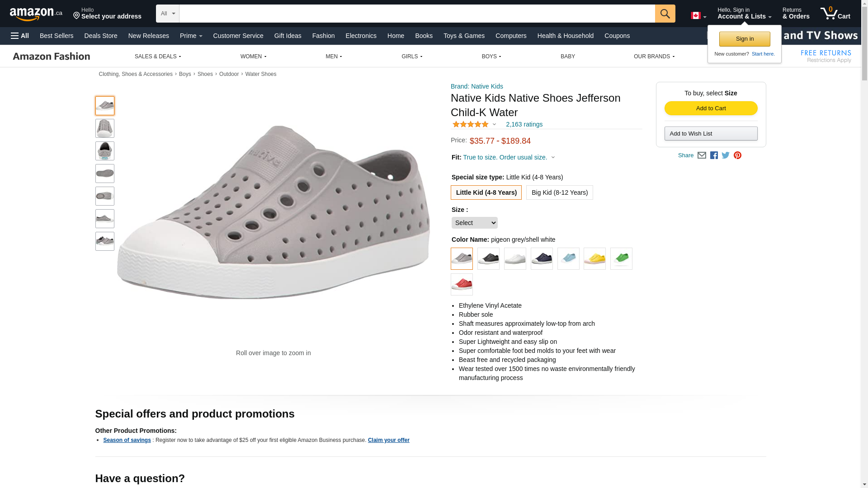Pick the red shoe color swatch

tap(462, 285)
